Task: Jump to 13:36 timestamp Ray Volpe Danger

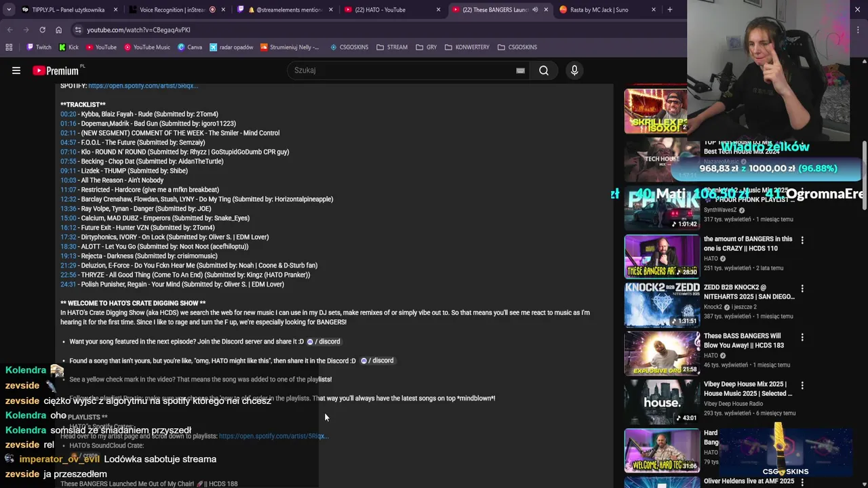Action: pos(68,209)
